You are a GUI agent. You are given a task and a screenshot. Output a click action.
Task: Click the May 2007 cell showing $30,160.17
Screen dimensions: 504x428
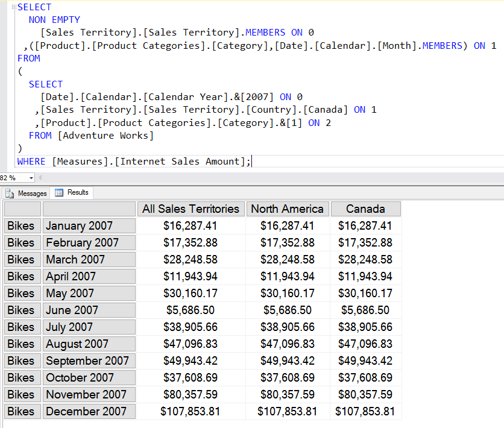click(x=191, y=293)
